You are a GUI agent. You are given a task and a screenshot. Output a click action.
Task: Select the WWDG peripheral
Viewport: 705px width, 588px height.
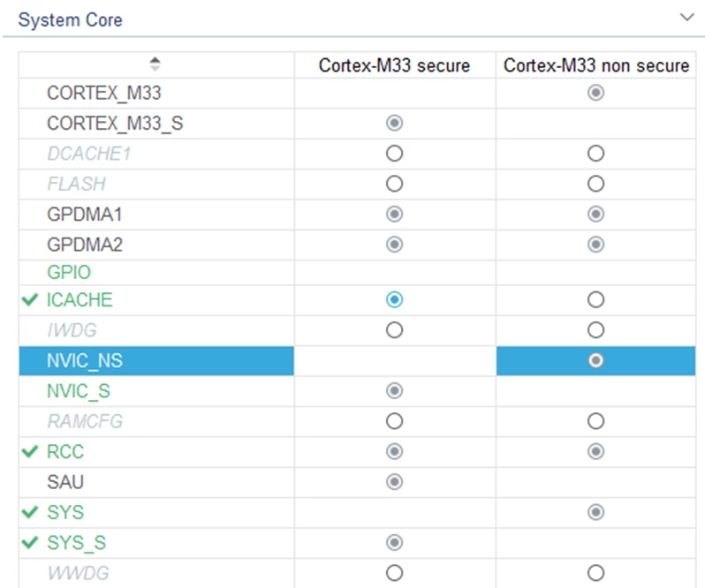79,573
